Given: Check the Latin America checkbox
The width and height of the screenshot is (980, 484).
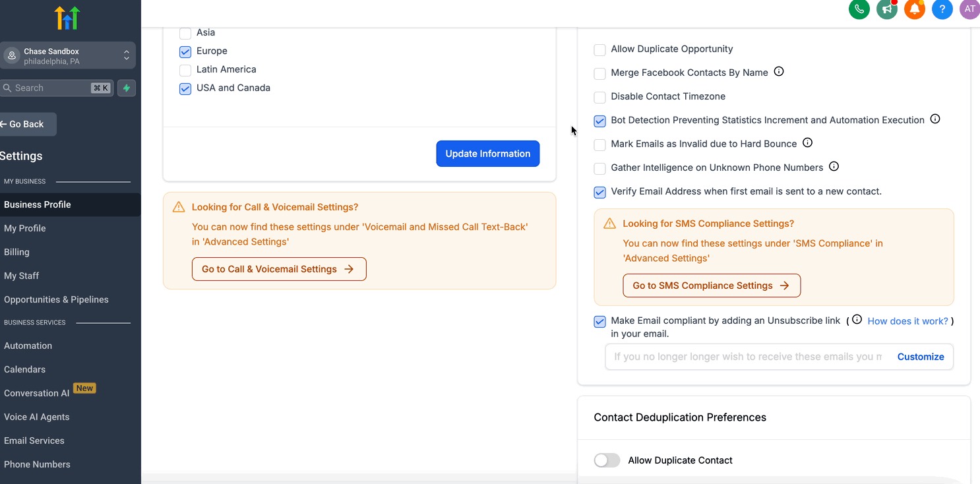Looking at the screenshot, I should [185, 70].
